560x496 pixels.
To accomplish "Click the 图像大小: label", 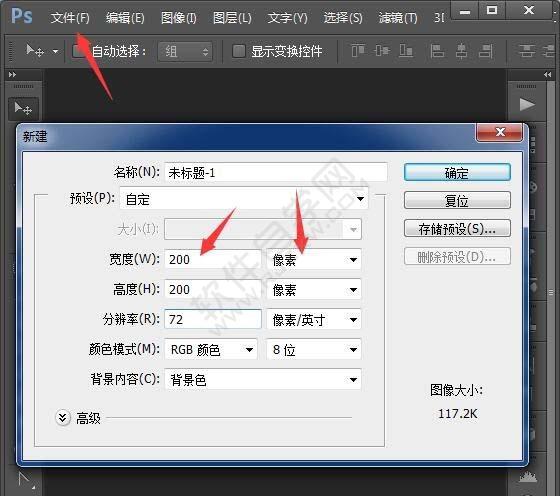I will point(456,390).
